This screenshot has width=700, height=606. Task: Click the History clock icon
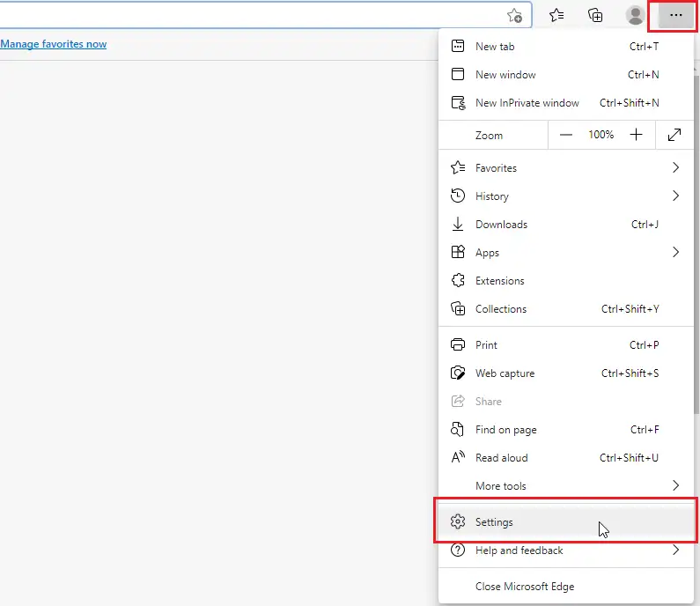point(458,196)
